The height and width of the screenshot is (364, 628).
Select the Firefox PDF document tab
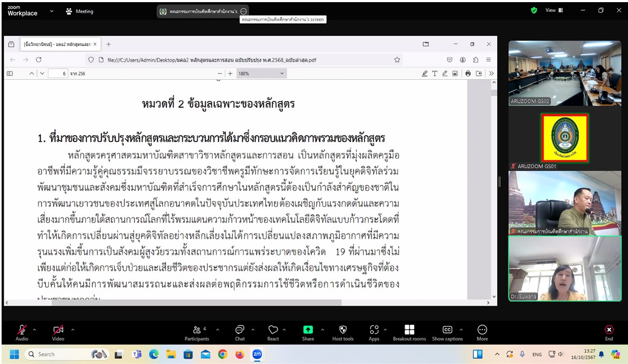[x=59, y=44]
